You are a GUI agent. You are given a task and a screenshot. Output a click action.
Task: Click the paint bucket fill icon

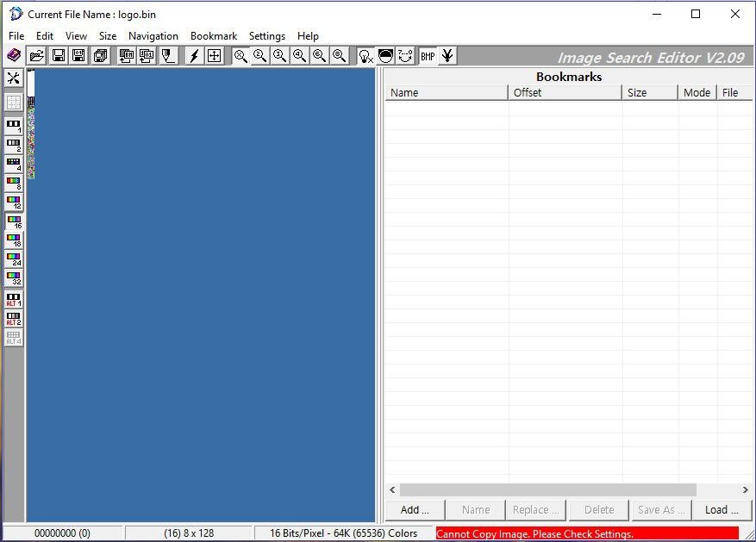(168, 56)
